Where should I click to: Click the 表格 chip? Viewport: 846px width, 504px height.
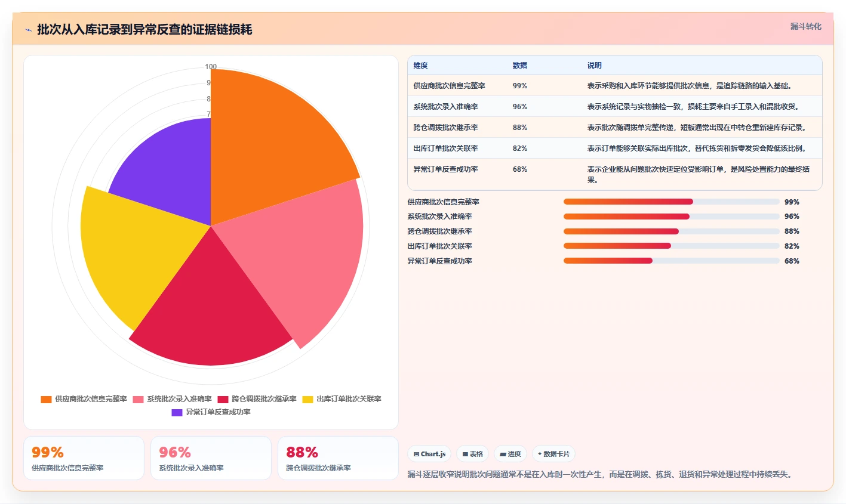click(472, 454)
